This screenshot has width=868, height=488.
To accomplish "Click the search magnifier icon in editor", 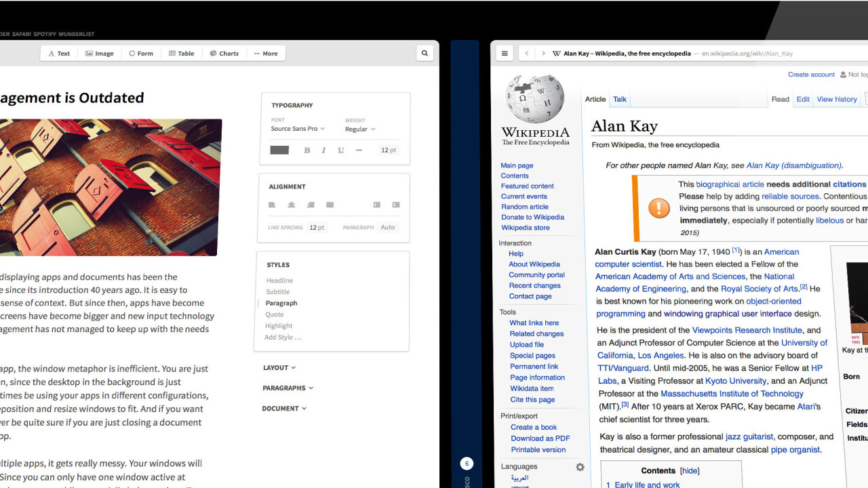I will 425,54.
